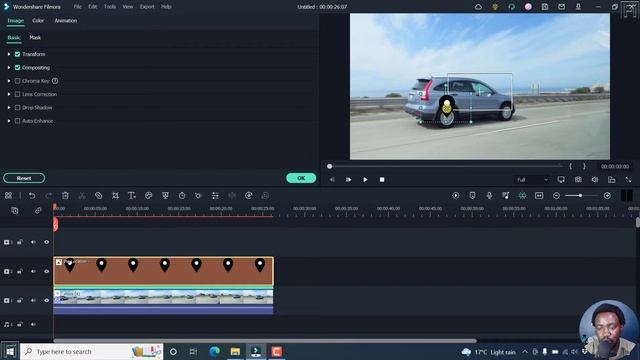Image resolution: width=640 pixels, height=360 pixels.
Task: Select the brown pin location clip on track 2
Action: pyautogui.click(x=164, y=271)
